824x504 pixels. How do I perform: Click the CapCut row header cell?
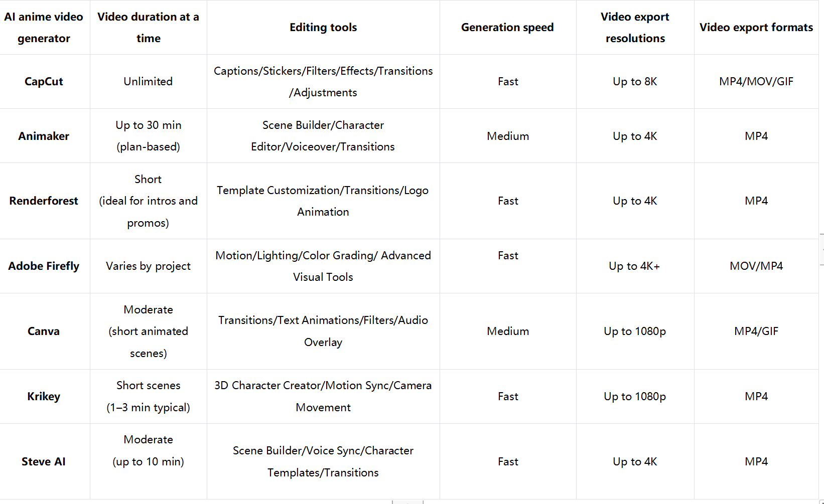(44, 82)
